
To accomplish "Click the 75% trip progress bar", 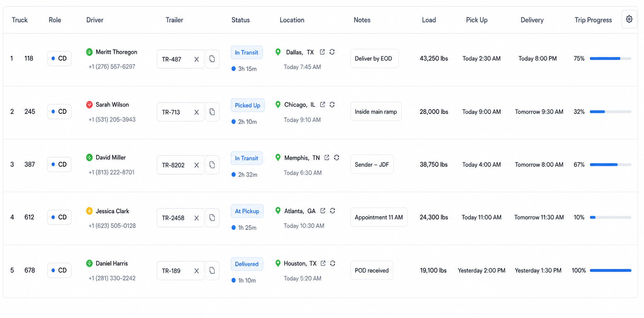I will click(610, 58).
